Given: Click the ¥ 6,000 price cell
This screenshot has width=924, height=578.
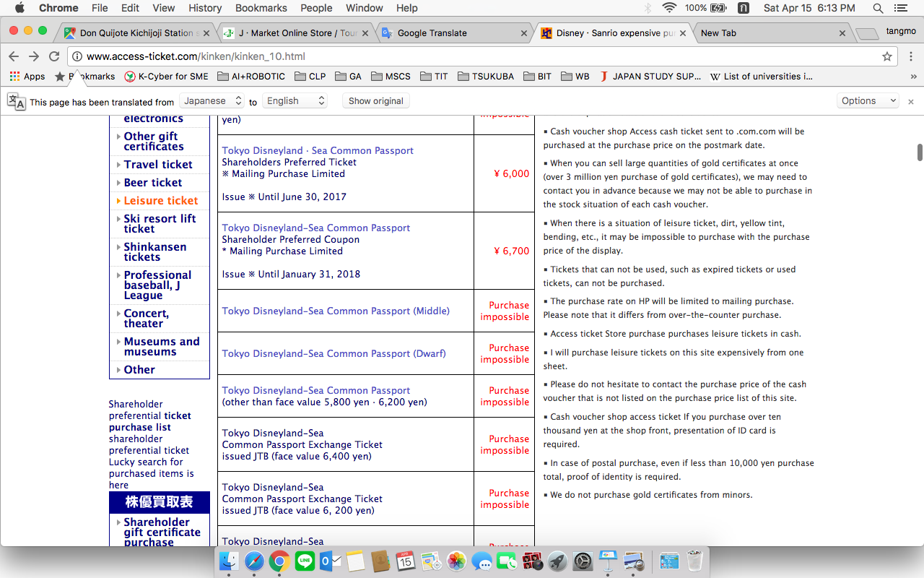Looking at the screenshot, I should (x=504, y=173).
